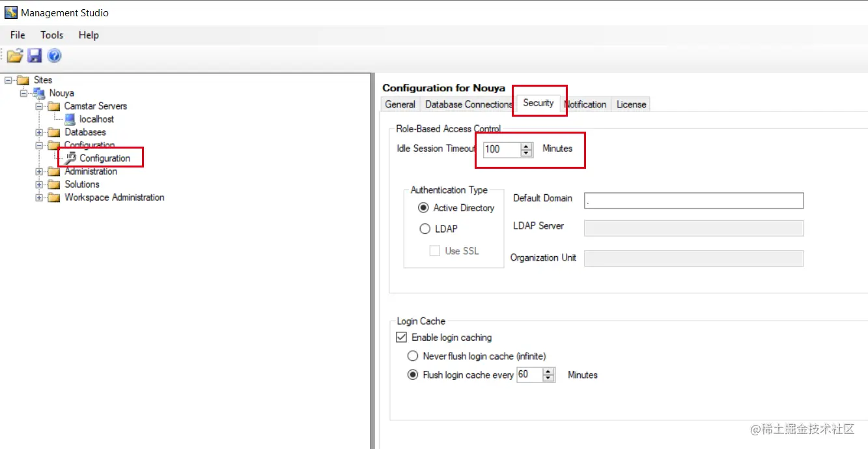
Task: Click the flush cache minutes value field
Action: pyautogui.click(x=529, y=375)
